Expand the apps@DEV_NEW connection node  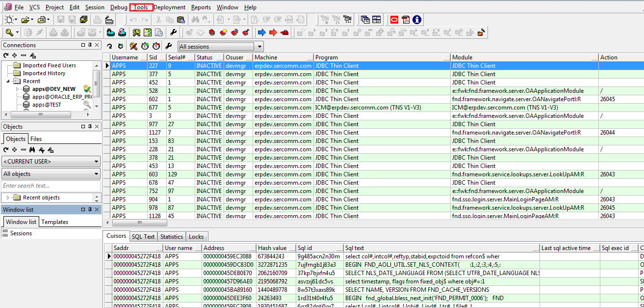click(x=18, y=89)
